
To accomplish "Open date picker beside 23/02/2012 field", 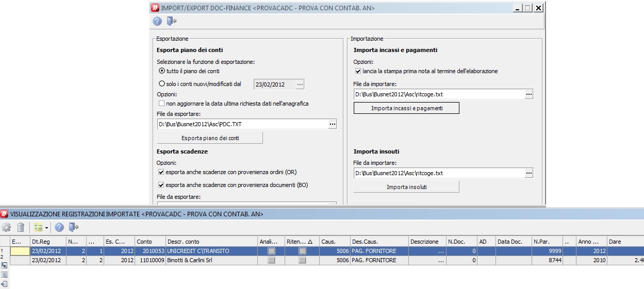I will click(300, 84).
